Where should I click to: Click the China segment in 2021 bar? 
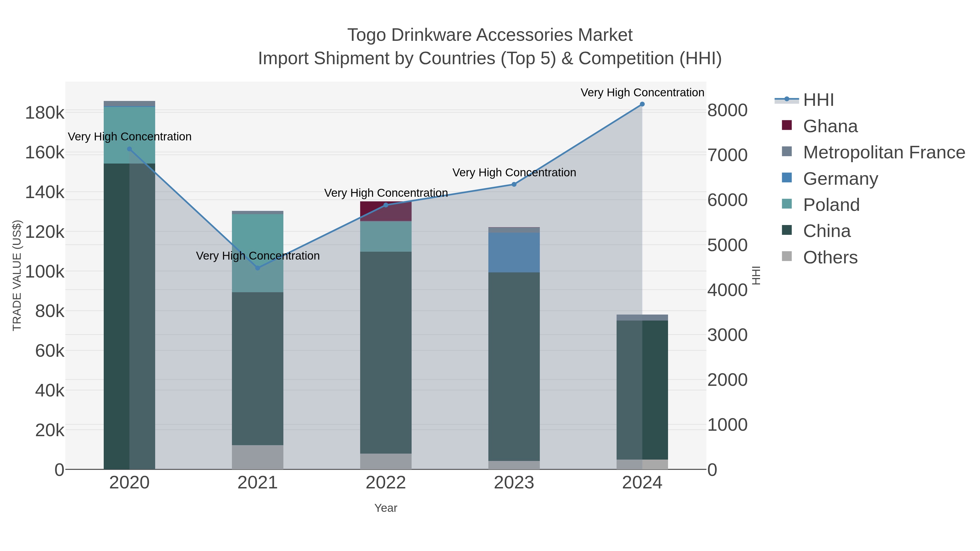pos(258,369)
